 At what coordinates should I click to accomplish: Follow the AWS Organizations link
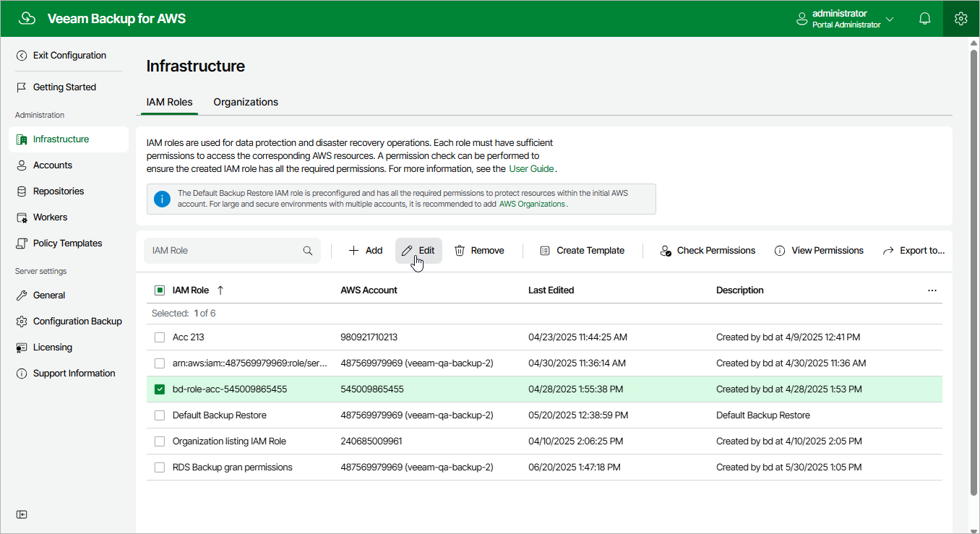pyautogui.click(x=532, y=204)
